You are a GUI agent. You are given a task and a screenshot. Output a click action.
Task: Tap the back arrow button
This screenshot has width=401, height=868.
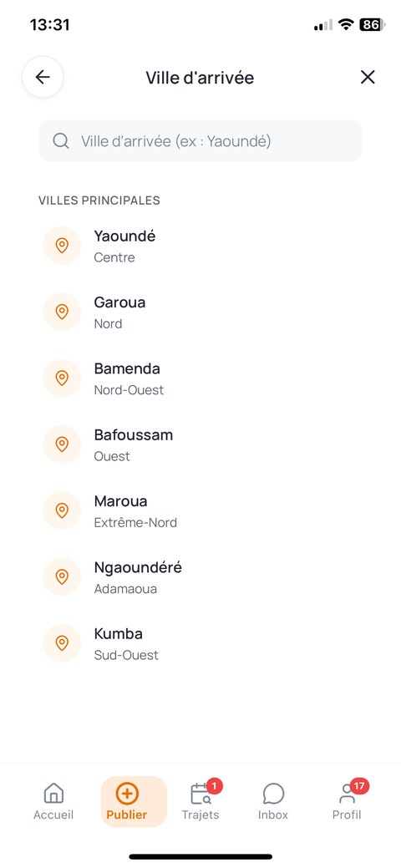pyautogui.click(x=43, y=77)
